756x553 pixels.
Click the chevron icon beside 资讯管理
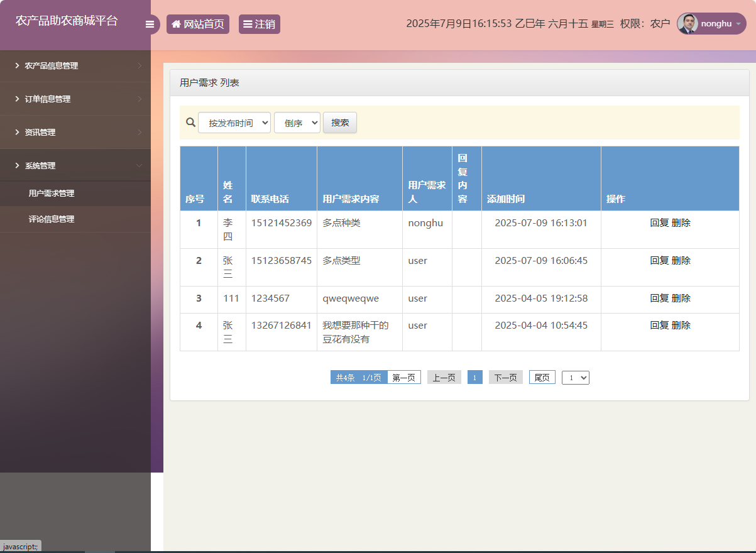16,132
